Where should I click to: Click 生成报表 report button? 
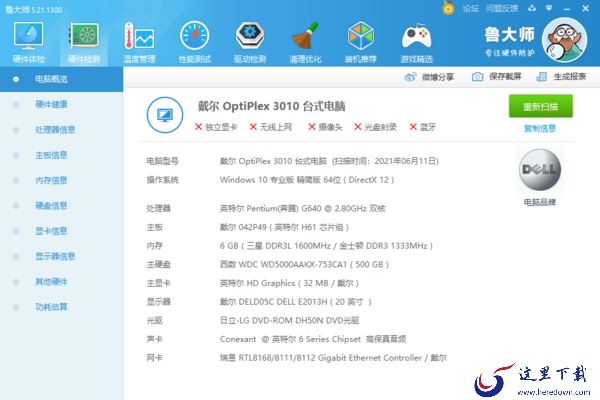[561, 77]
